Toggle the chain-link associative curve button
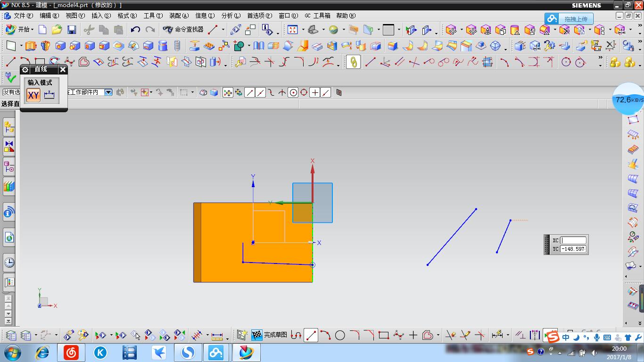 [x=353, y=62]
